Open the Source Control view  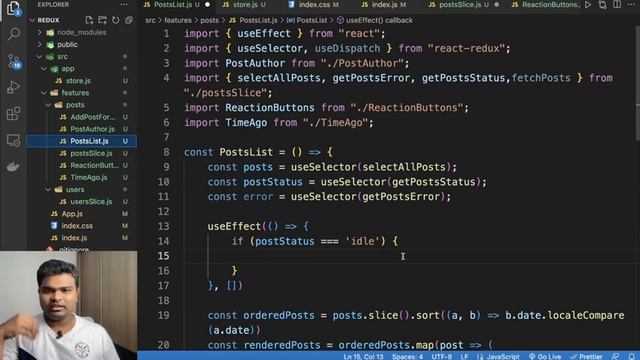[14, 61]
